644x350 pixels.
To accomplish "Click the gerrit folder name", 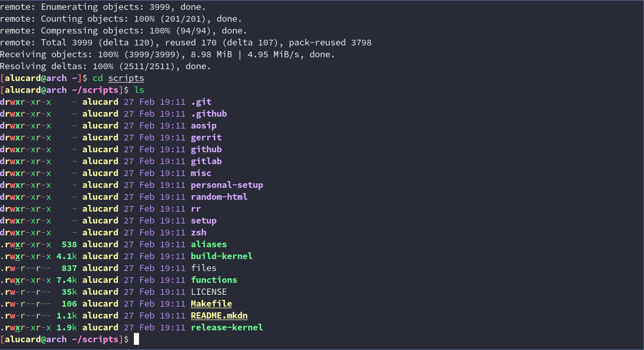I will pos(206,138).
